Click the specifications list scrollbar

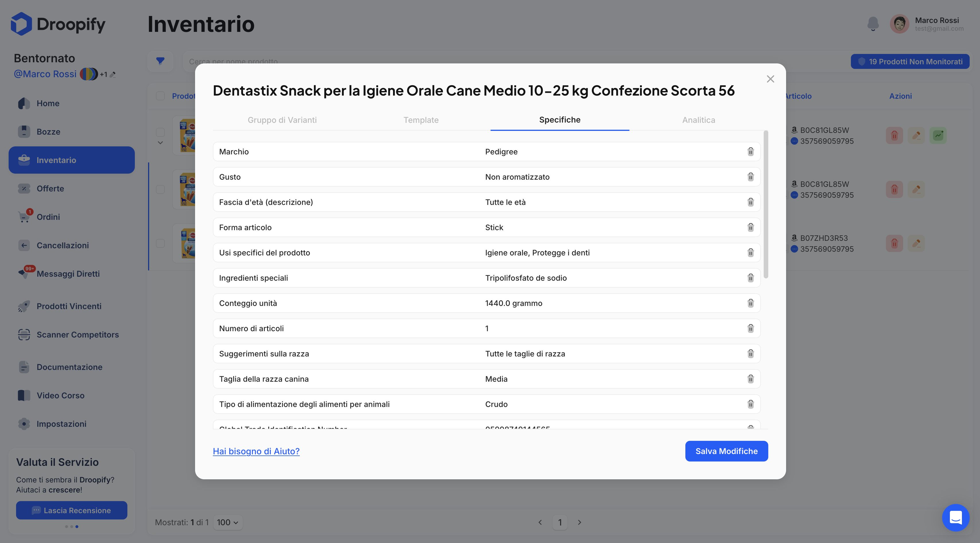(x=765, y=204)
